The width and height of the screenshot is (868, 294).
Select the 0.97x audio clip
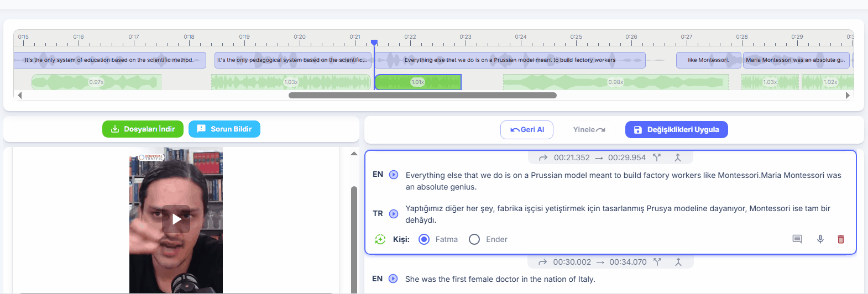coord(96,82)
